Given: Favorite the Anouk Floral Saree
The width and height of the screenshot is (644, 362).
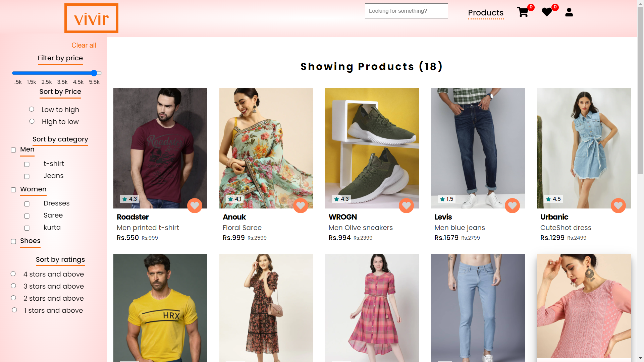Looking at the screenshot, I should (x=301, y=205).
